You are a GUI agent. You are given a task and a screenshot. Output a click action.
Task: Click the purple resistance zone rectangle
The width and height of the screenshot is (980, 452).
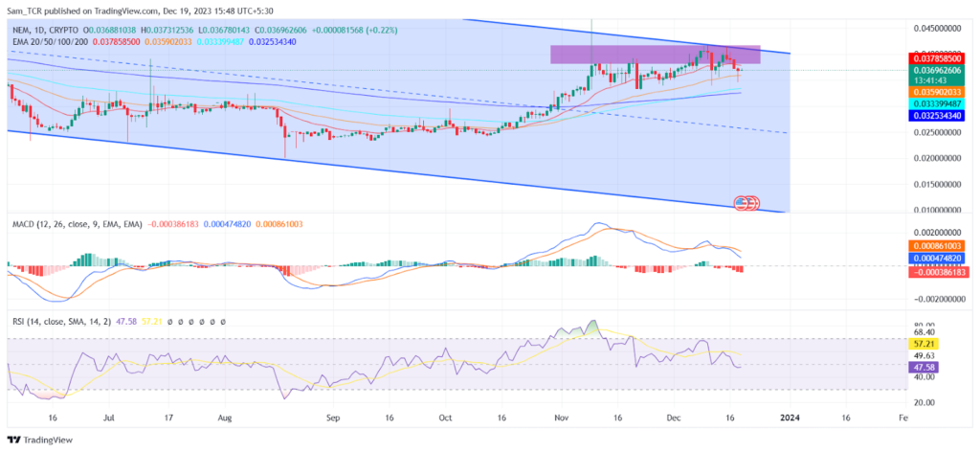(x=655, y=55)
